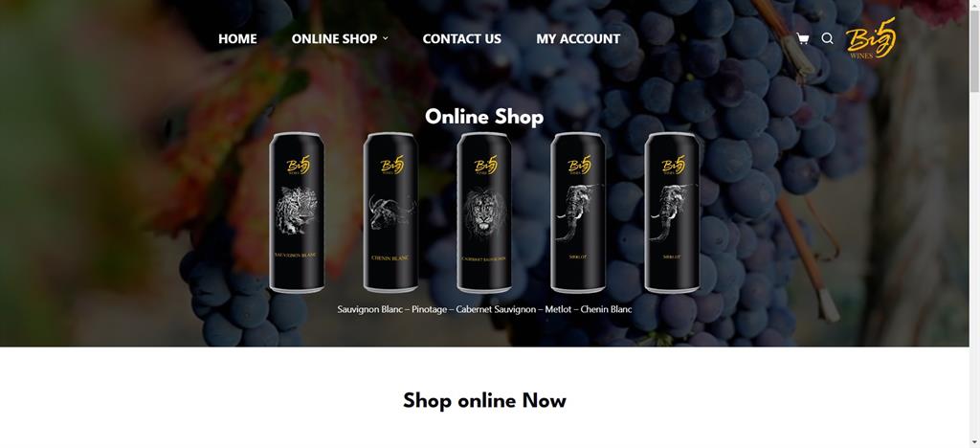Select the first Merlot elephant can
The image size is (980, 448).
(x=578, y=213)
